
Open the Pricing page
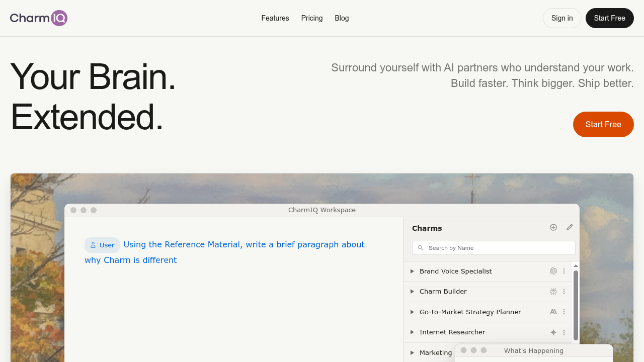(312, 18)
